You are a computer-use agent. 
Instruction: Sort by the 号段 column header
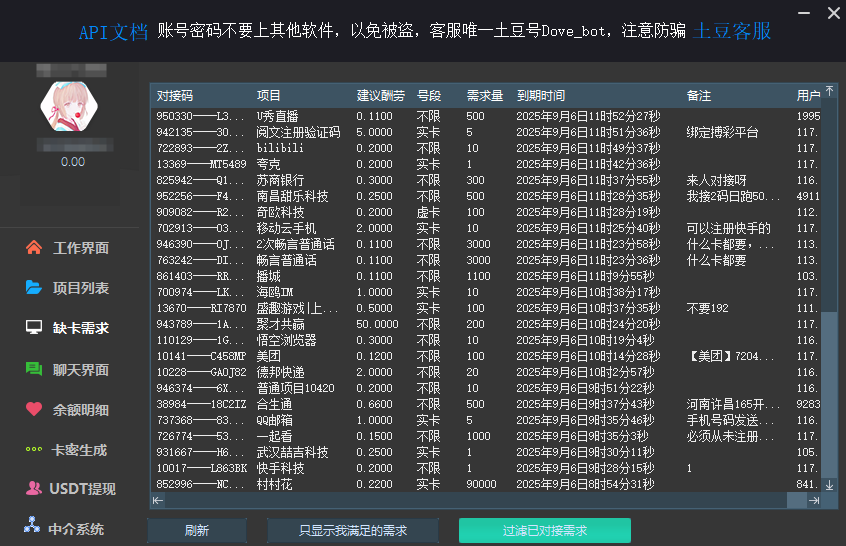[x=429, y=95]
